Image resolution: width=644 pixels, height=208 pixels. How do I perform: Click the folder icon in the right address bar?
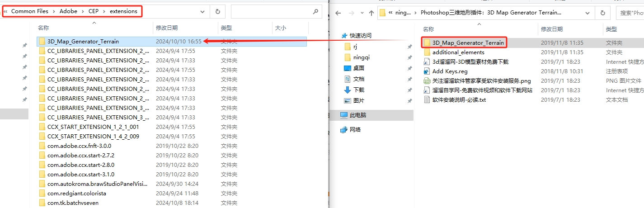point(383,13)
